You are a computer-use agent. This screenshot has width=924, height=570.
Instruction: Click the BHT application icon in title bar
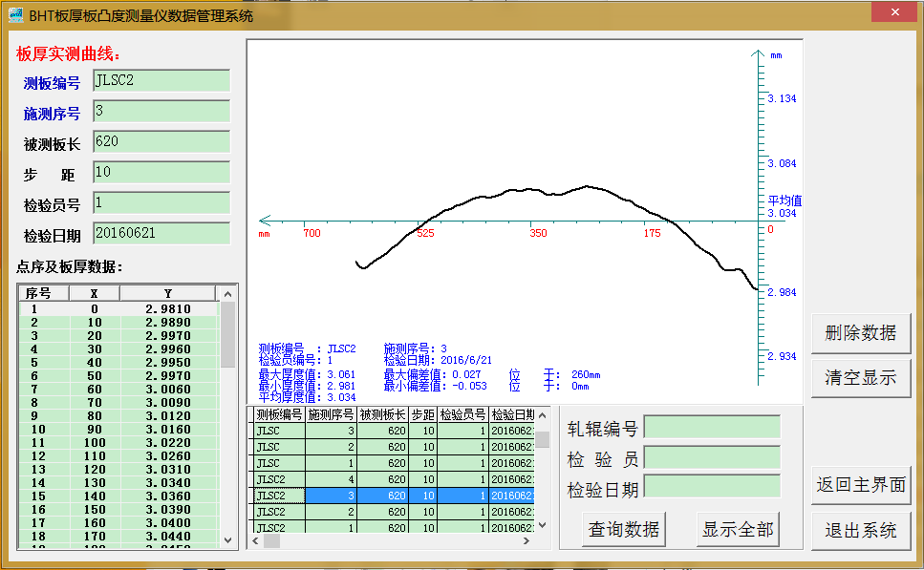[x=15, y=14]
